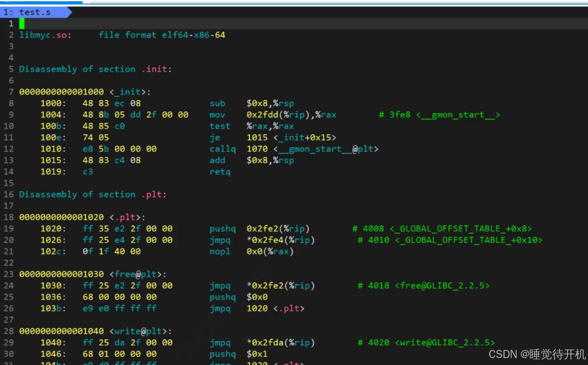This screenshot has width=588, height=365.
Task: Click '0000000000001040 <write@plt>:' label
Action: (96, 331)
